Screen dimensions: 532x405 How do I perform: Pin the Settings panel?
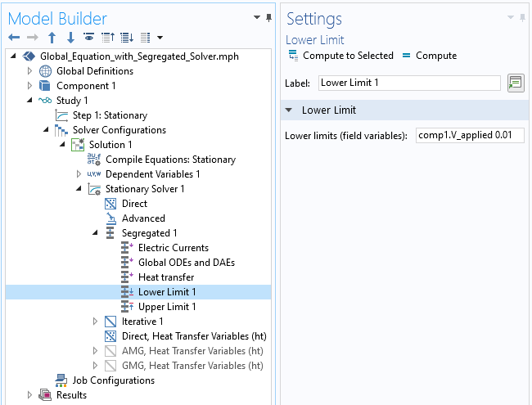coord(522,18)
